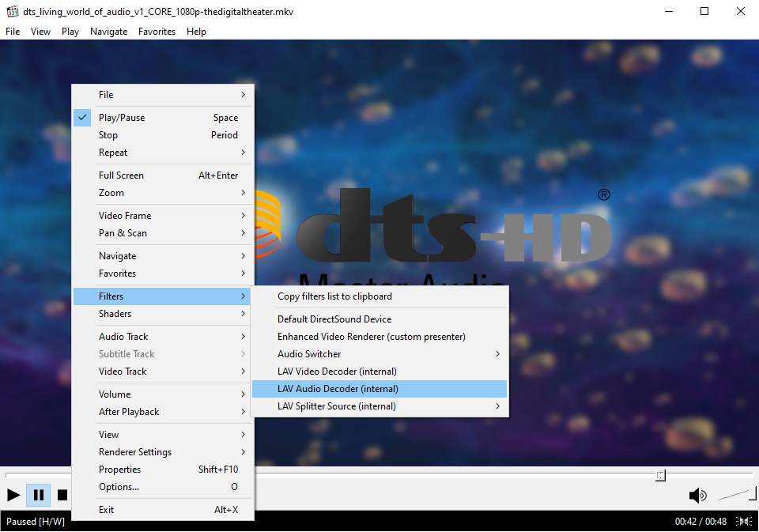Expand the Video Frame submenu
Image resolution: width=759 pixels, height=532 pixels.
(x=163, y=216)
